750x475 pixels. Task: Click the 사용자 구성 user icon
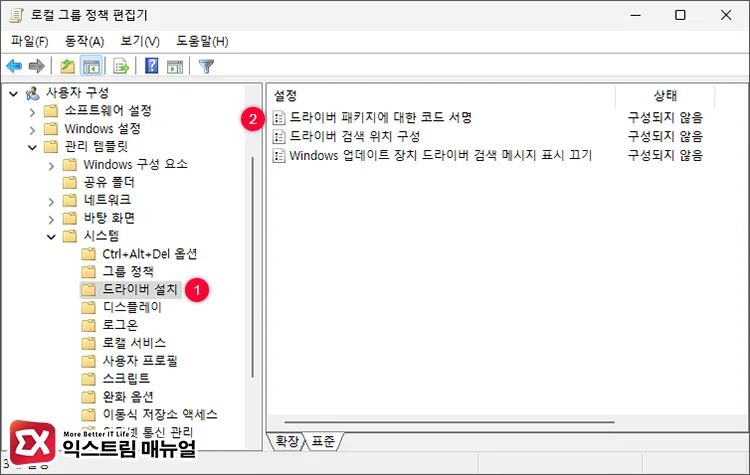[33, 93]
